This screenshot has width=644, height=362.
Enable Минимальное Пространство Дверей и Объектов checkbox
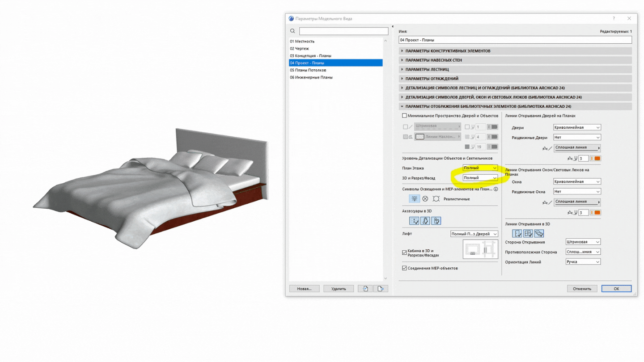pos(405,116)
